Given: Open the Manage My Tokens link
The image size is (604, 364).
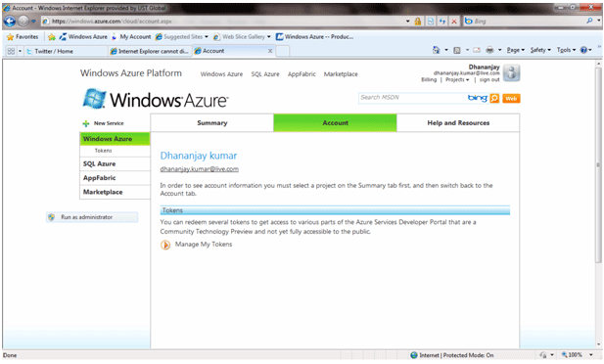Looking at the screenshot, I should tap(204, 245).
